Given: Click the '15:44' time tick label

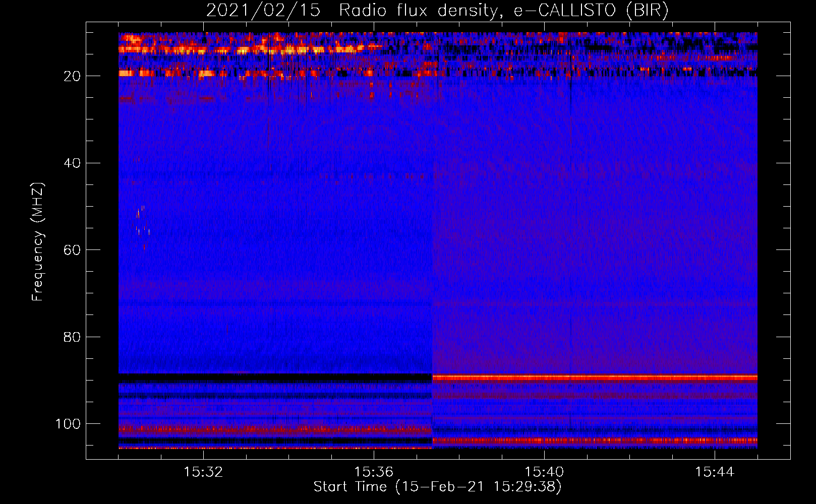Looking at the screenshot, I should point(715,472).
